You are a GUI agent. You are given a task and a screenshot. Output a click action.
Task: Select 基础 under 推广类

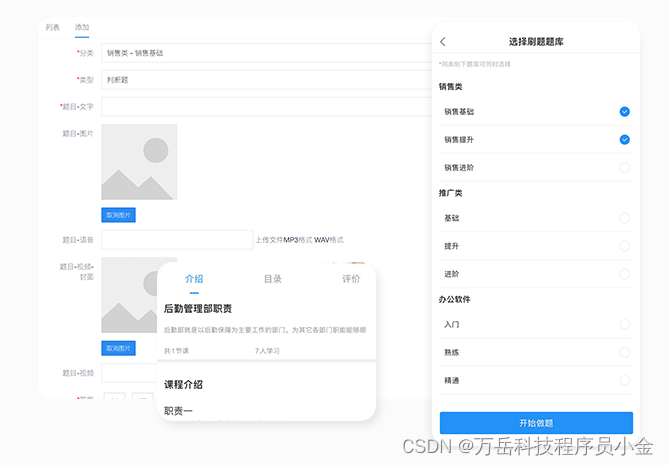click(x=624, y=218)
